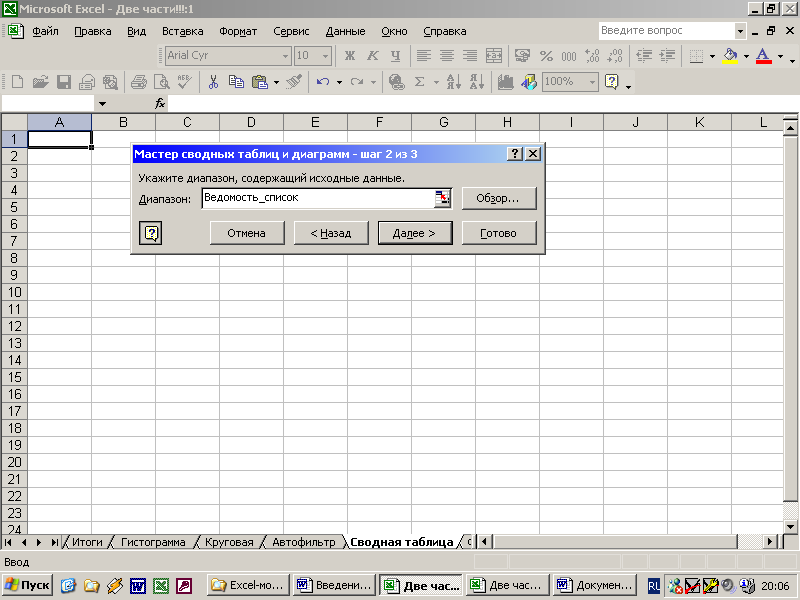Click the insert function fx button

click(160, 104)
